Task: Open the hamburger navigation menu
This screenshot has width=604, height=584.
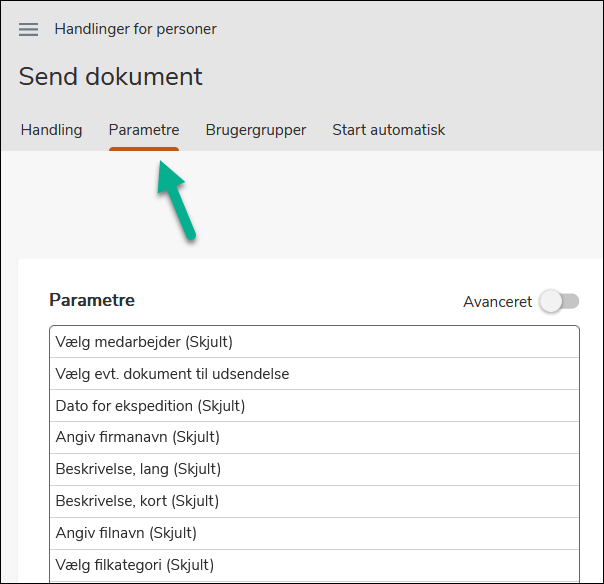Action: [x=29, y=29]
